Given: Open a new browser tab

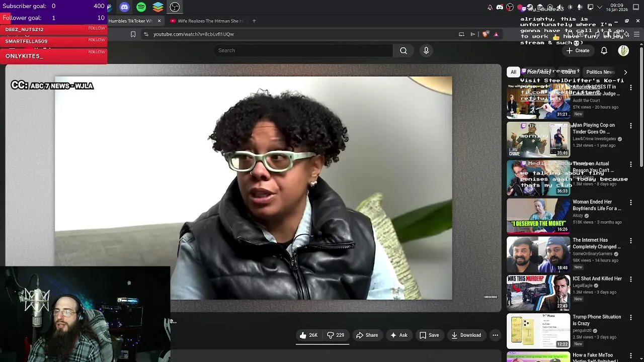Looking at the screenshot, I should [254, 21].
